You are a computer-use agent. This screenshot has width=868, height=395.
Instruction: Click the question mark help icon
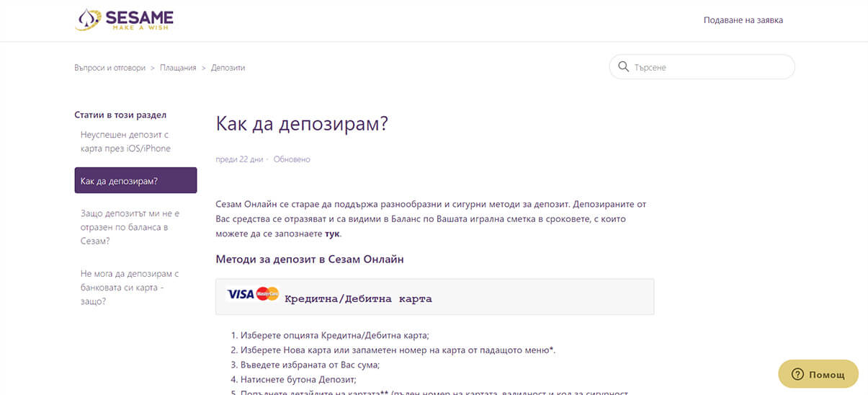tap(797, 375)
